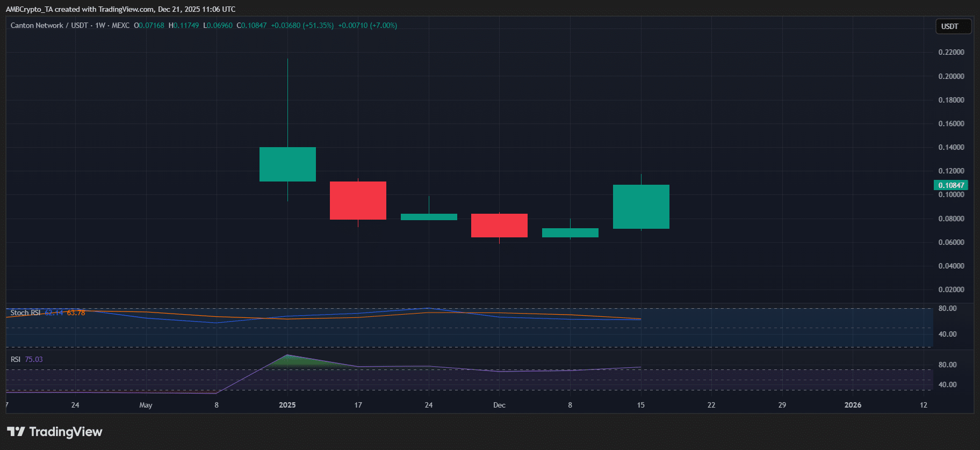The width and height of the screenshot is (980, 450).
Task: Select the small green candle above date 24
Action: pyautogui.click(x=429, y=217)
